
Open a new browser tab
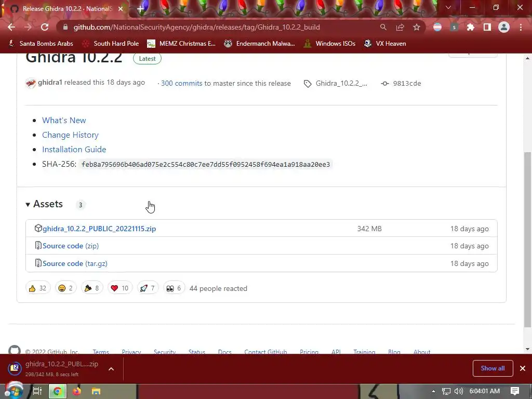(x=140, y=9)
